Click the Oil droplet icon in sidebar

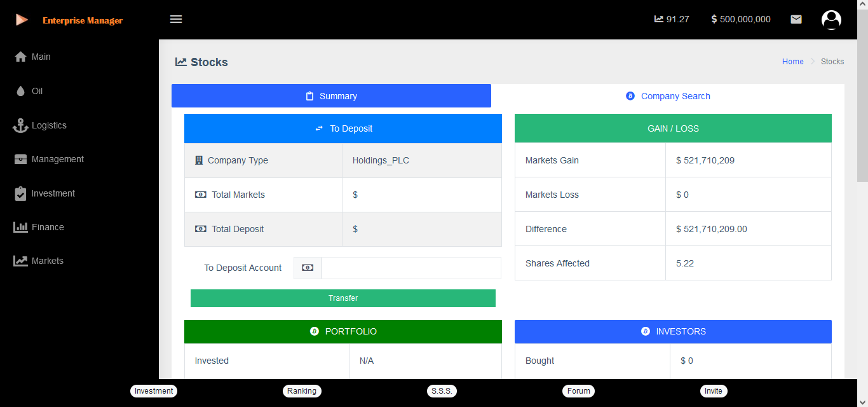point(20,91)
